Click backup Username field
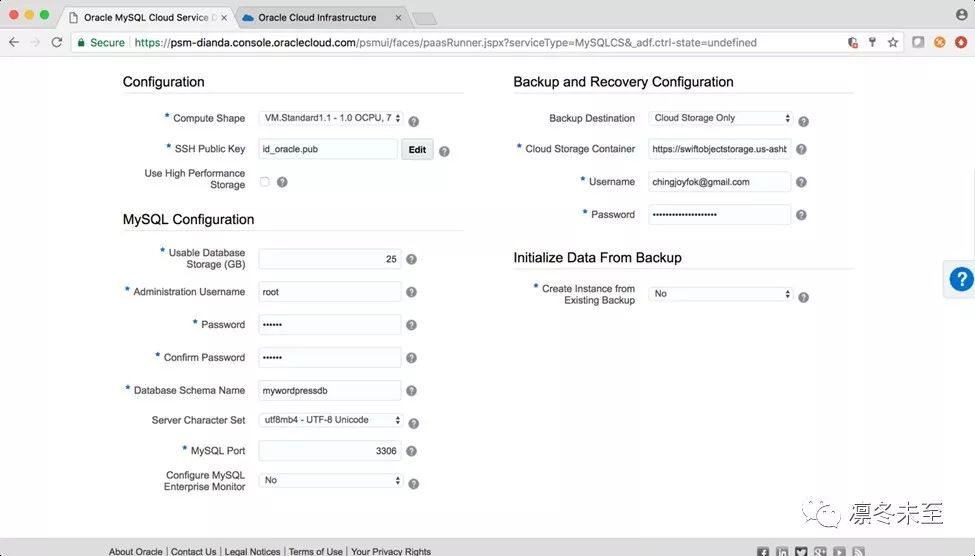 point(719,182)
